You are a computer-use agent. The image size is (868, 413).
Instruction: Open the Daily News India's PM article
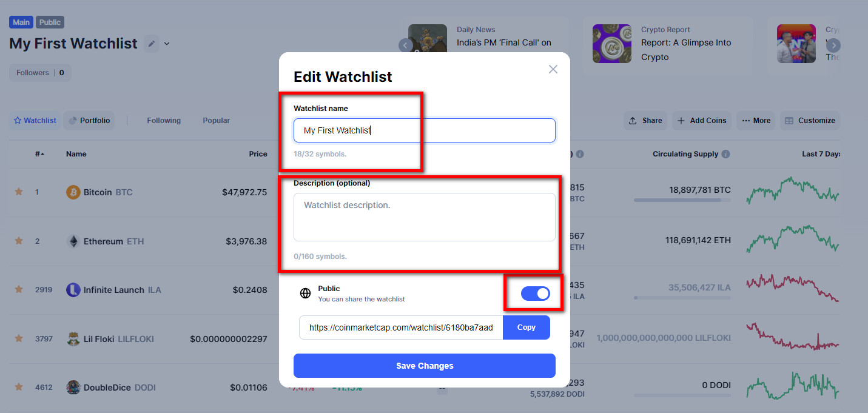504,42
